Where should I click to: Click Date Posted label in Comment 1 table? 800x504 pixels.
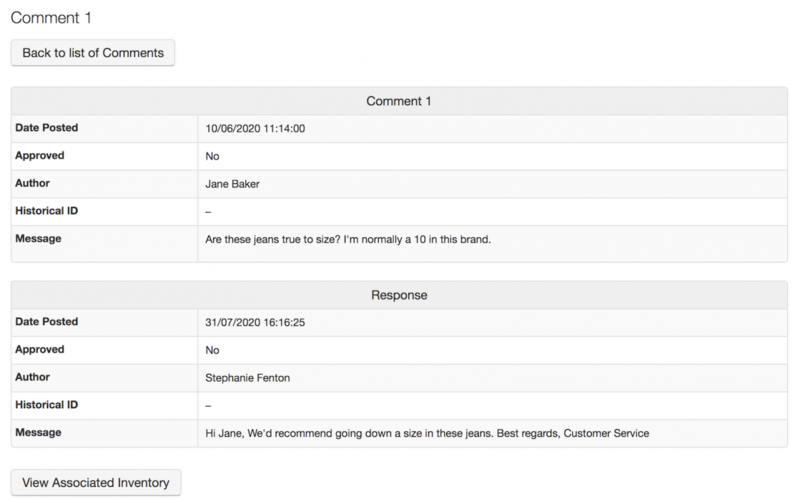pos(47,128)
